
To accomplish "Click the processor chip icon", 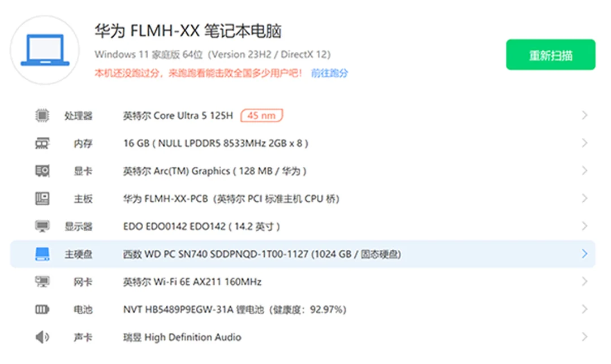I will point(42,116).
